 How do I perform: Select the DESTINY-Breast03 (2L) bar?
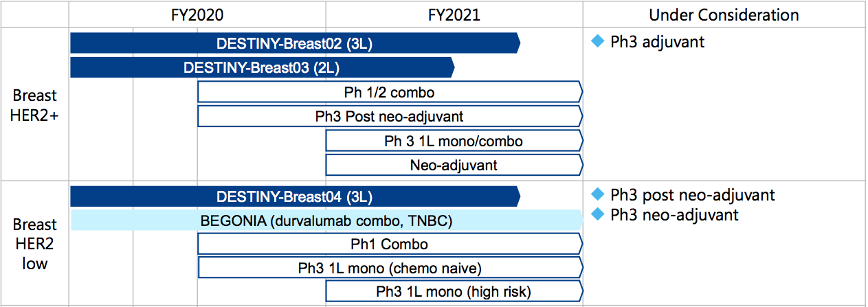[x=261, y=67]
